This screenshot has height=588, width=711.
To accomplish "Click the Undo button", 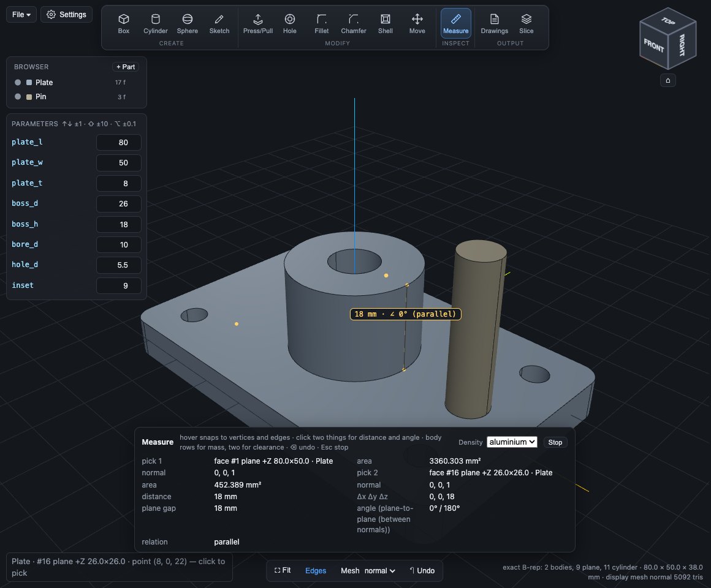I will pos(422,571).
